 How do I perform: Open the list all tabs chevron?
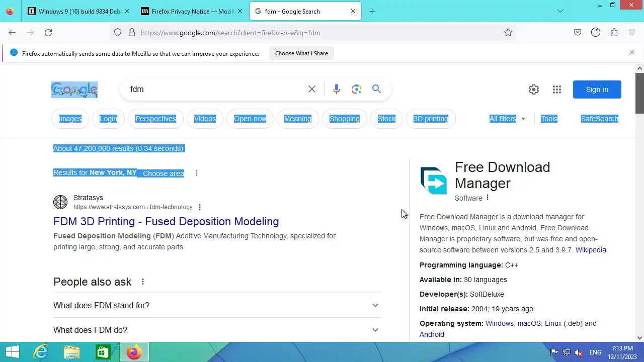point(560,11)
